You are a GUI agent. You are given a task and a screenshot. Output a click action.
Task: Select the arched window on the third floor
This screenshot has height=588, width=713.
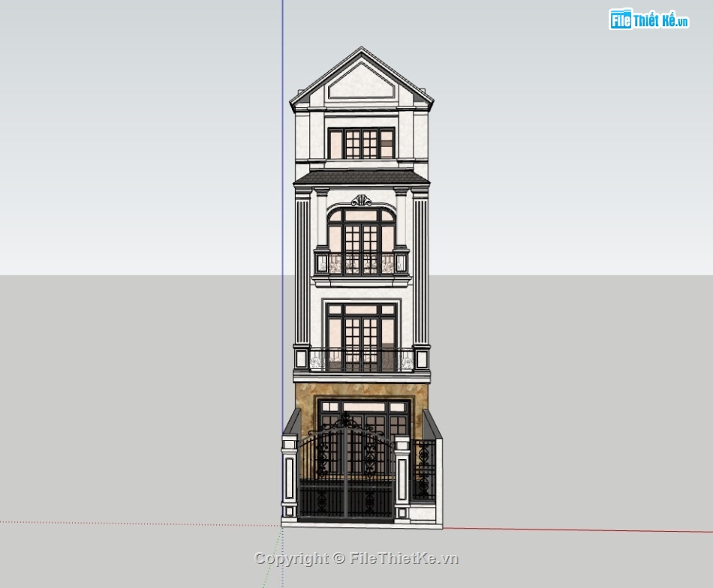pyautogui.click(x=362, y=241)
